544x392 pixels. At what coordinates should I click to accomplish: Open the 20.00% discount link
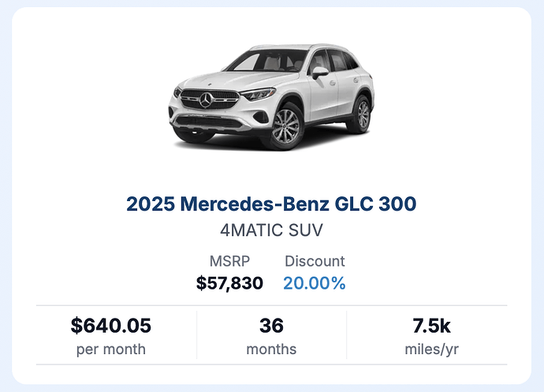[x=315, y=283]
